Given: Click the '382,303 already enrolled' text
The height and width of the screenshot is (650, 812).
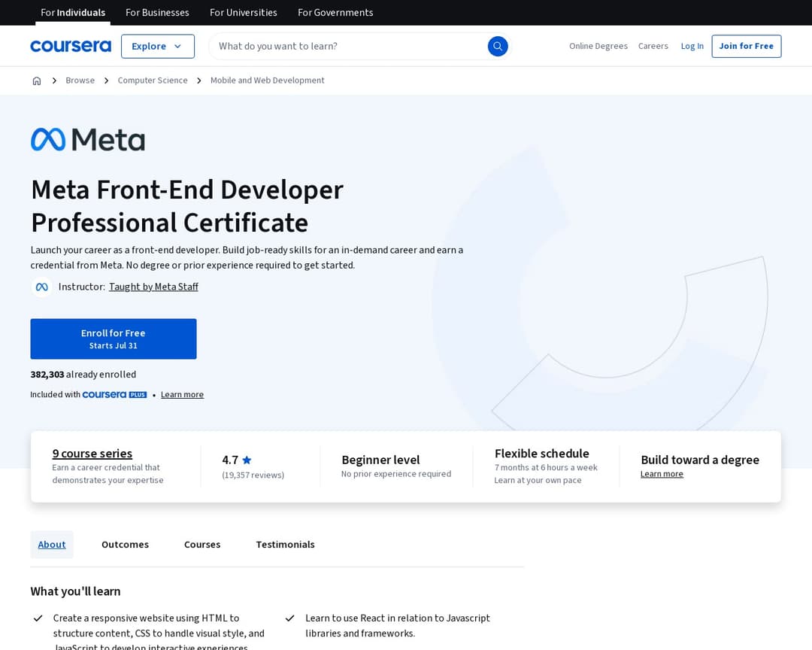Looking at the screenshot, I should click(x=83, y=374).
